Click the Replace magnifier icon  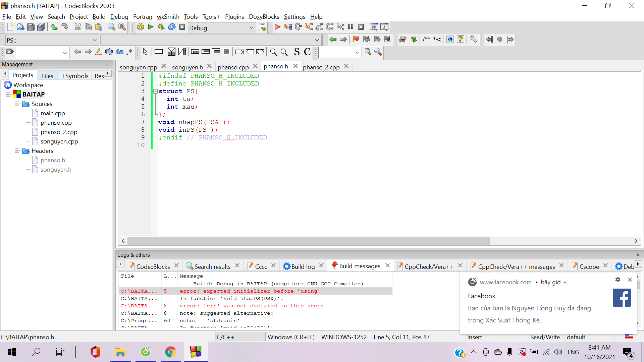(x=122, y=27)
